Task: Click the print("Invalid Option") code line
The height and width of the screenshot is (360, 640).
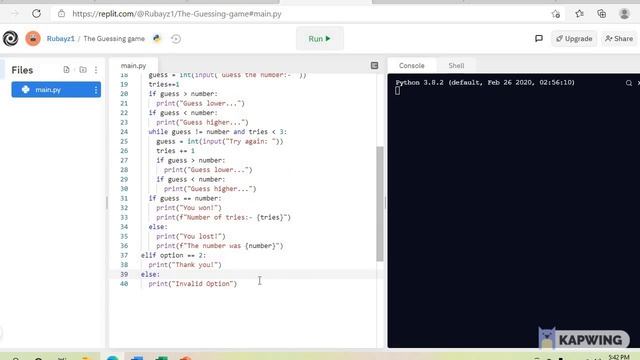Action: point(193,284)
